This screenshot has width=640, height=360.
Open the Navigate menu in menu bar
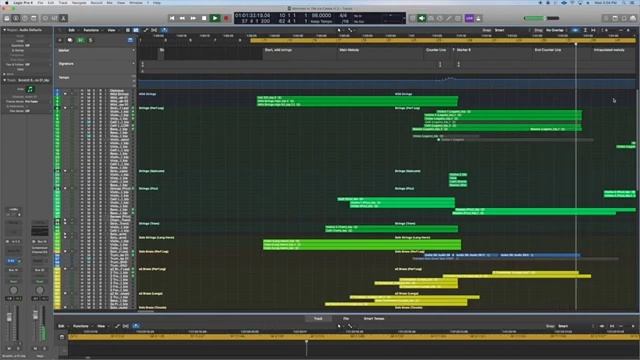[79, 3]
